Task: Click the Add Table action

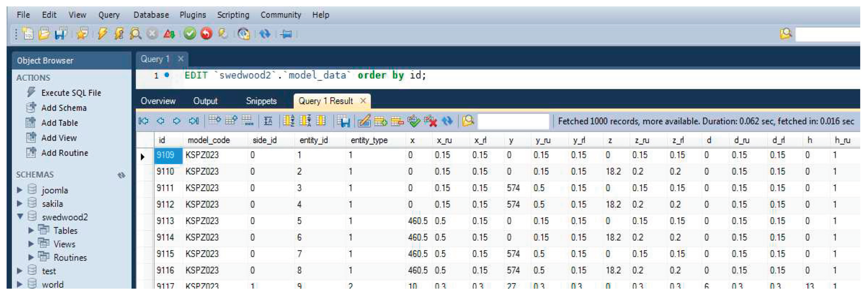Action: point(59,123)
